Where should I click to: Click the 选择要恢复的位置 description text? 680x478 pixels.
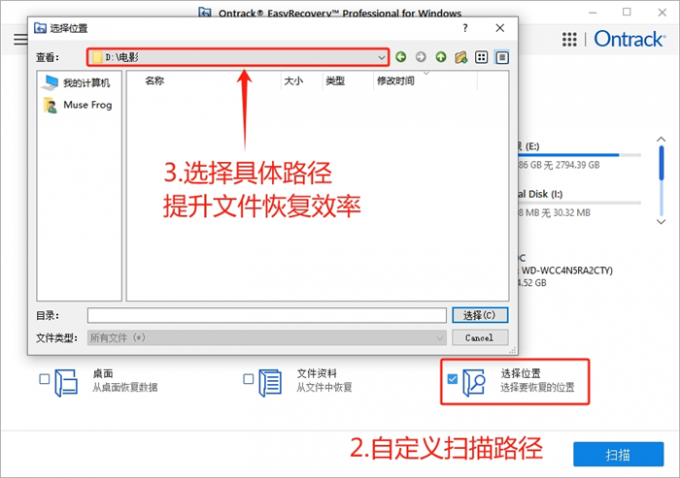[x=537, y=387]
